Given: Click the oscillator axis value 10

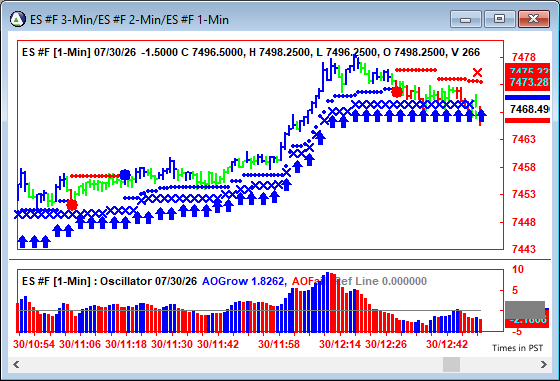Looking at the screenshot, I should pyautogui.click(x=518, y=269).
